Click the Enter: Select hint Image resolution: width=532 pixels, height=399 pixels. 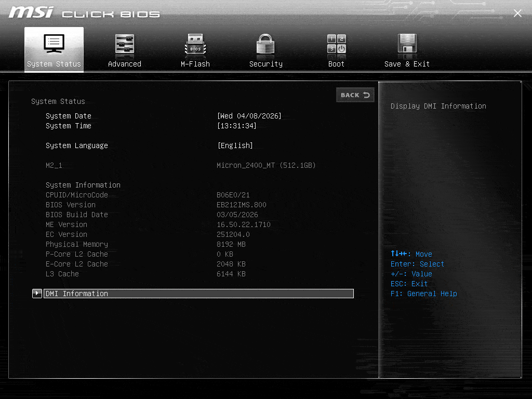click(x=417, y=264)
